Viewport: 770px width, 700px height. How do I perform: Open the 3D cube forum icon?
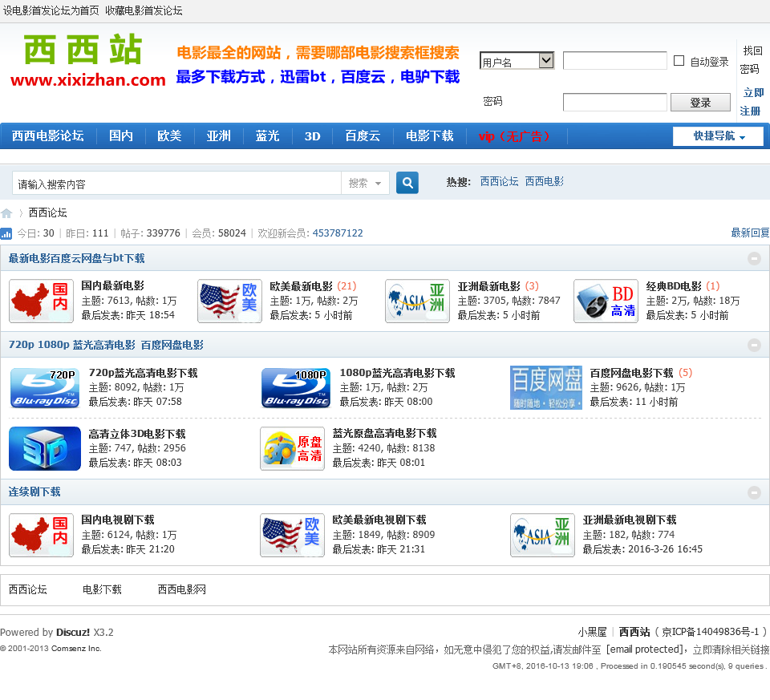pos(45,449)
